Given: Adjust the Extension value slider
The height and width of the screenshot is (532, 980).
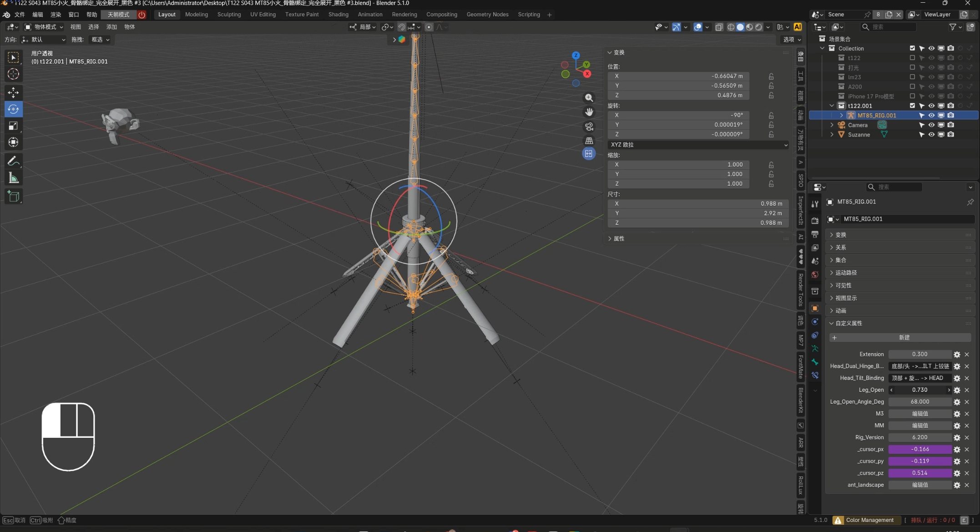Looking at the screenshot, I should 919,355.
